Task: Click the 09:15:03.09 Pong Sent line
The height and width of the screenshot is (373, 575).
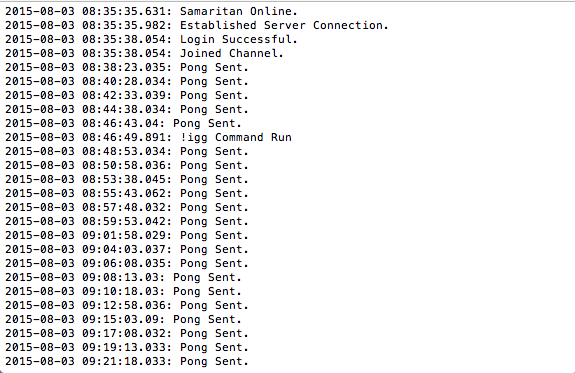Action: point(123,319)
